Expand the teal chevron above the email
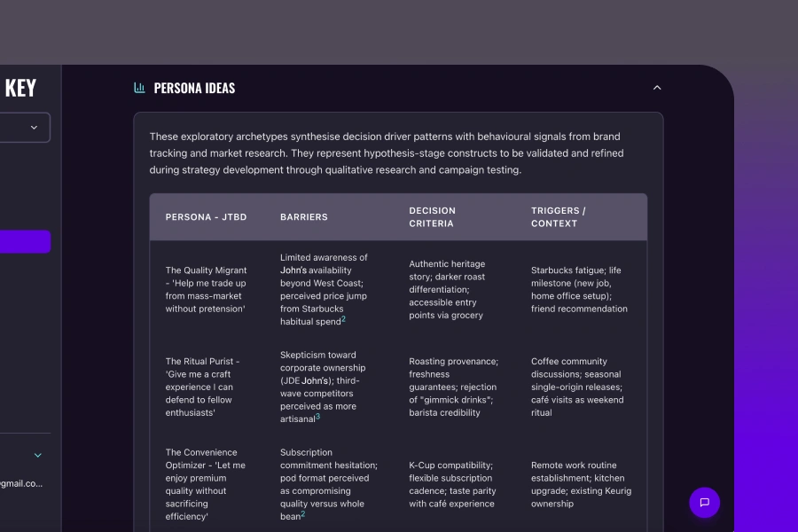Screen dimensions: 798x532 (37, 456)
